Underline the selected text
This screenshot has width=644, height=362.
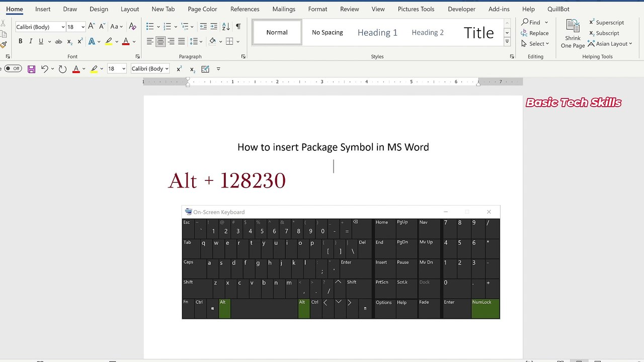(41, 41)
